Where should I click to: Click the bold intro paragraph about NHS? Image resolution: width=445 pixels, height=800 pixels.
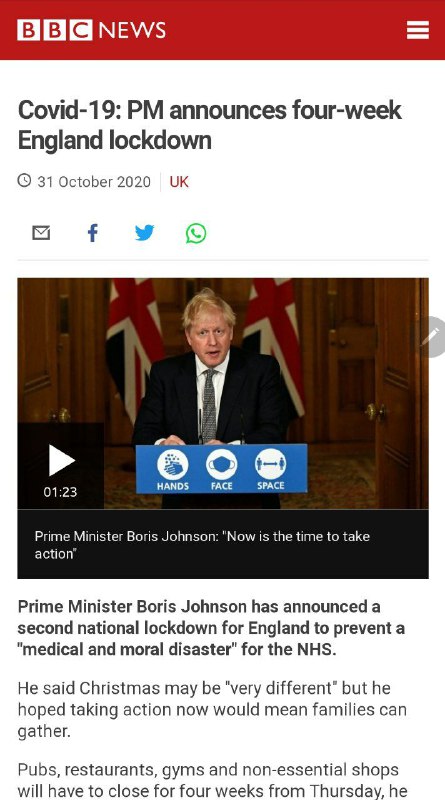(x=211, y=628)
